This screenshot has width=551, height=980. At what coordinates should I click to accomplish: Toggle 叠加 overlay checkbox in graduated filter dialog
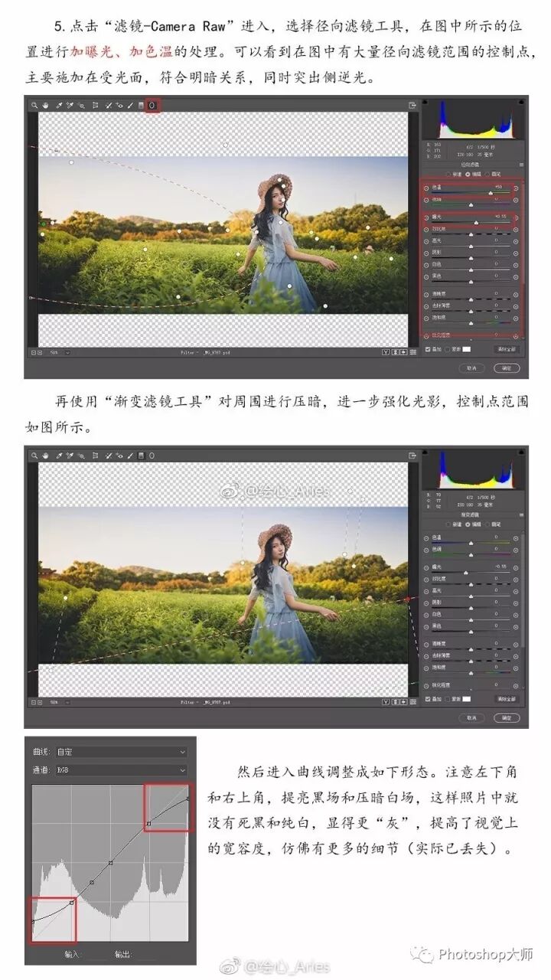428,699
